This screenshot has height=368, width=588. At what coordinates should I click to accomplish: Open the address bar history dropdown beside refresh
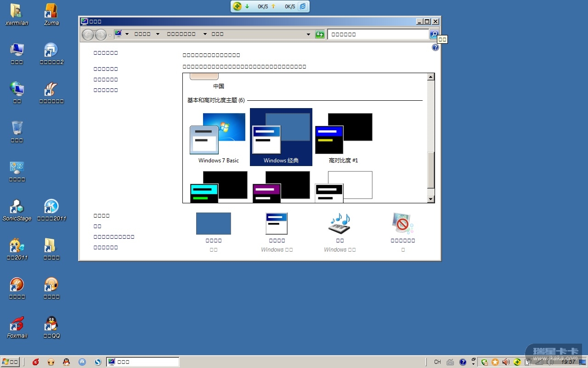click(x=309, y=34)
